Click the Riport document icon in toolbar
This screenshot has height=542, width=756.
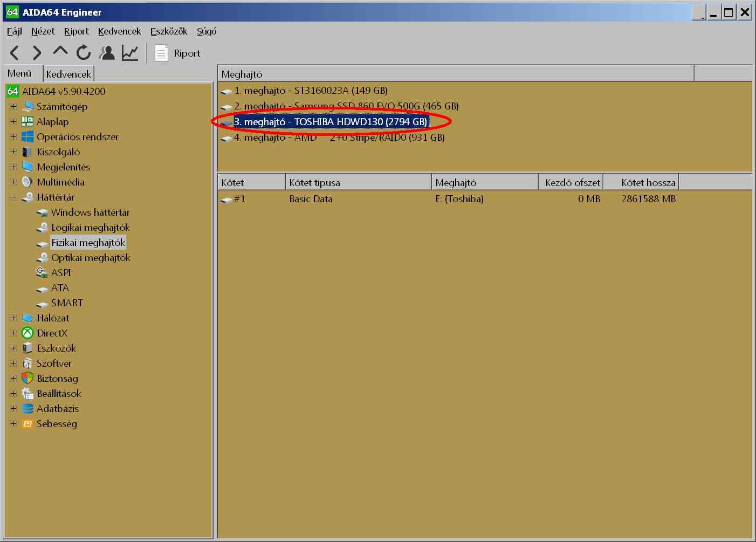click(161, 53)
